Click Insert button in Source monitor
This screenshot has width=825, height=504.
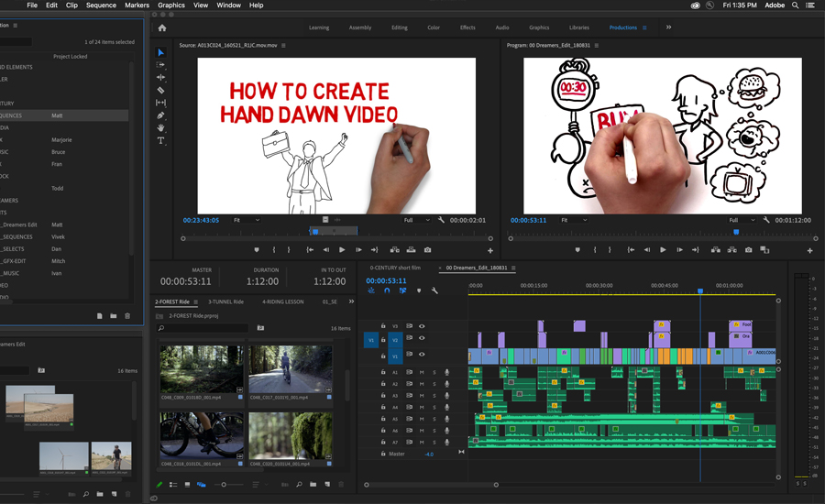394,250
